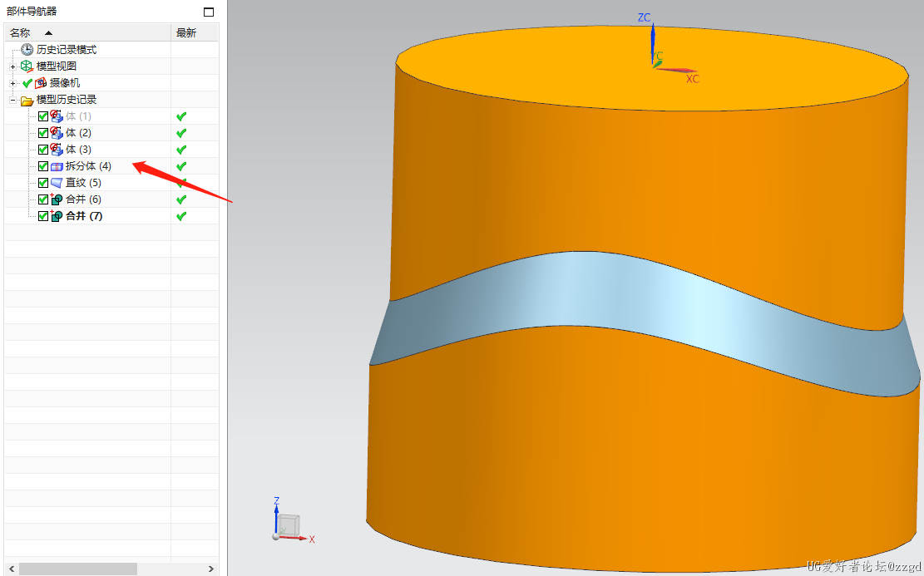Click the view triad icon in viewport corner
Screen dimensions: 924x576
pos(288,525)
